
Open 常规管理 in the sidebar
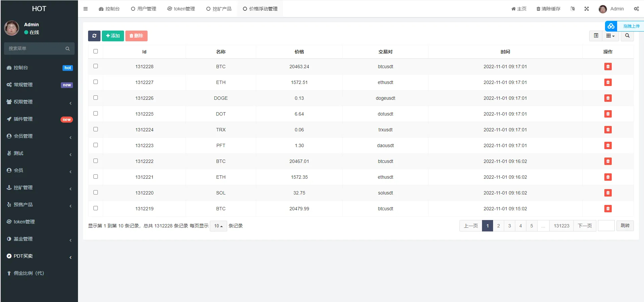click(x=39, y=85)
